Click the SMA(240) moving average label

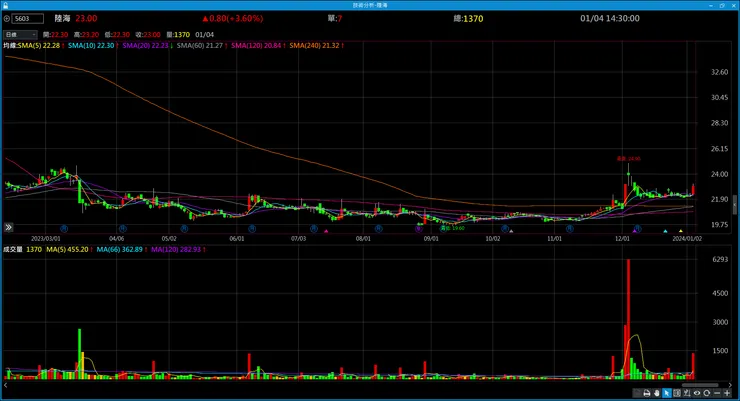point(314,46)
